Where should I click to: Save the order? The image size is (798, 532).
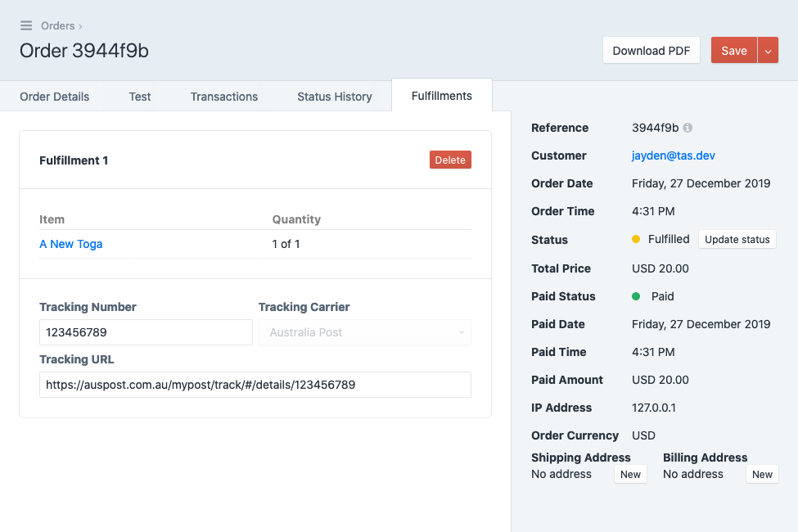(734, 51)
